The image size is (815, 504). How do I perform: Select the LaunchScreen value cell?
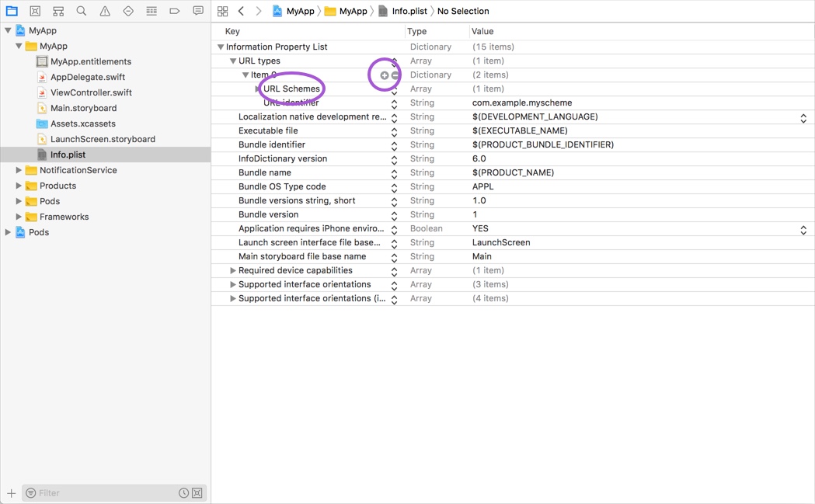click(x=501, y=242)
